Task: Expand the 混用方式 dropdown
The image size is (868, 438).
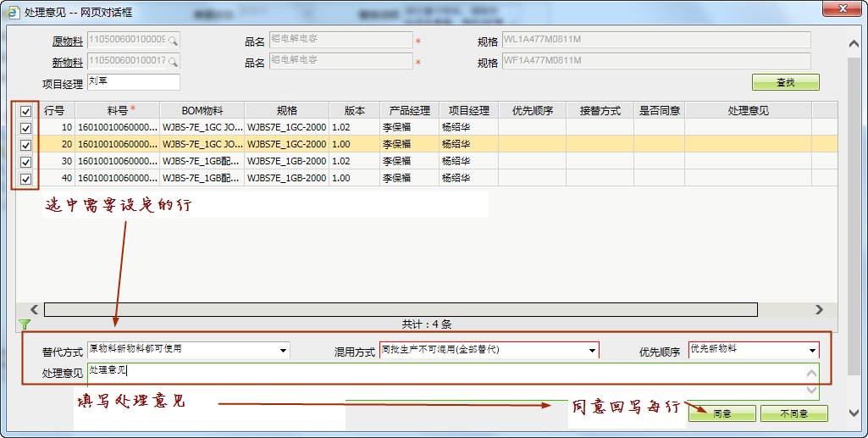Action: 592,350
